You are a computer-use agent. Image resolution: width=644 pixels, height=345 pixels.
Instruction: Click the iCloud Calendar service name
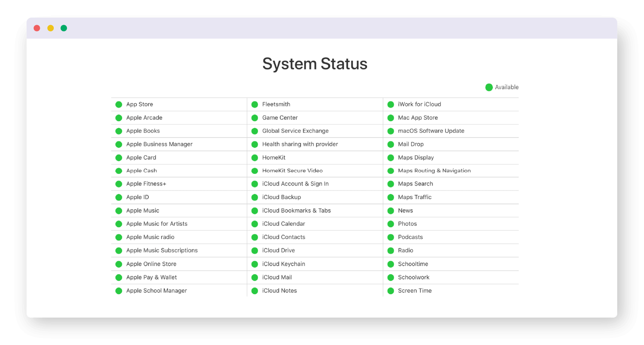284,224
